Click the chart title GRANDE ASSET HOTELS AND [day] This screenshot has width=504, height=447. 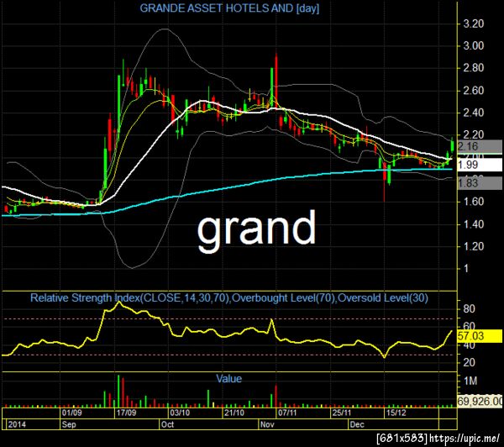coord(229,8)
